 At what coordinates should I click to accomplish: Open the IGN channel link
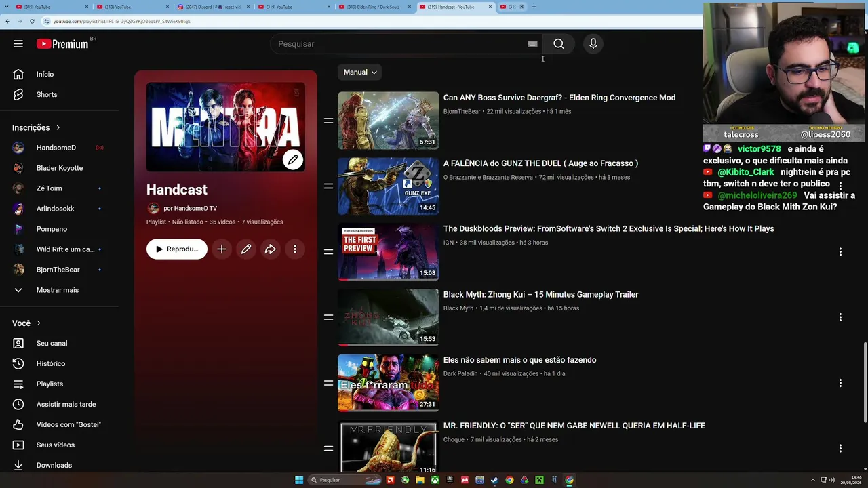click(448, 243)
